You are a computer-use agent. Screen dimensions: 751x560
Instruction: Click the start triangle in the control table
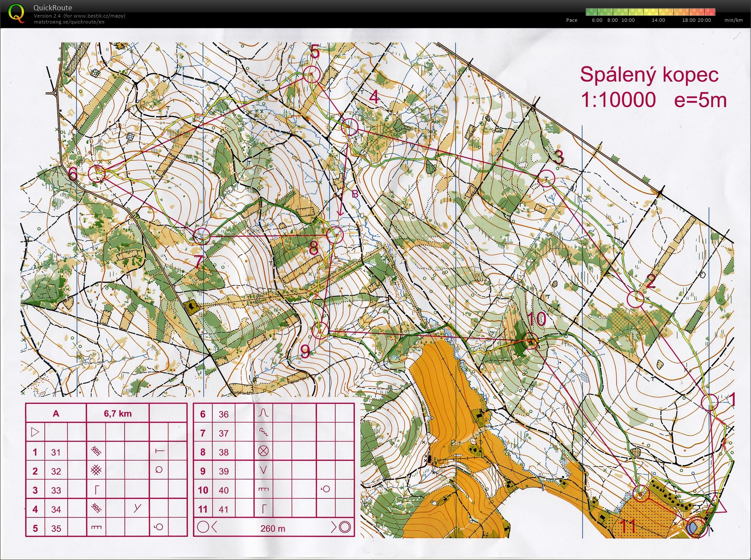(35, 432)
